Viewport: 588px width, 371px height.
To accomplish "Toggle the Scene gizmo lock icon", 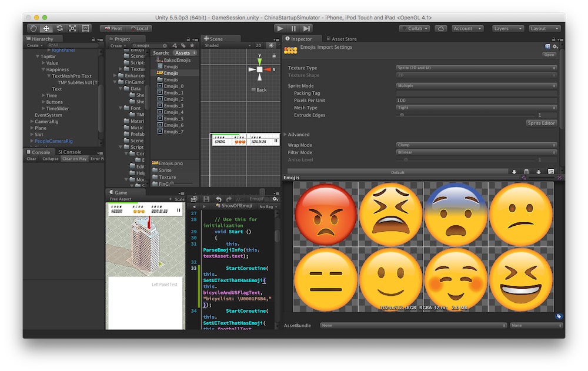I will coord(274,55).
